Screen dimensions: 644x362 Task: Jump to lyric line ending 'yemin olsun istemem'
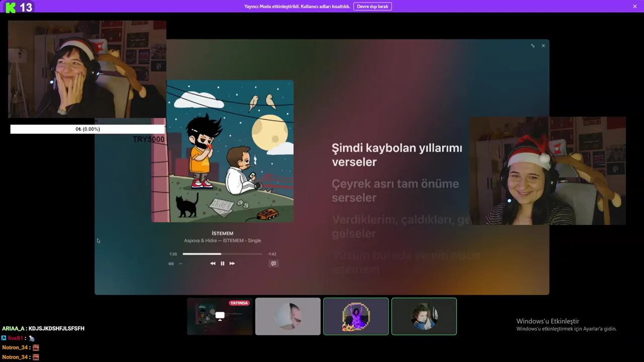(x=407, y=262)
